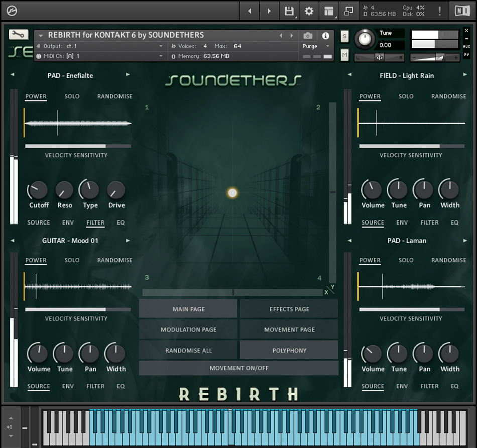
Task: Previous sound for FIELD - Light Rain
Action: click(x=350, y=74)
